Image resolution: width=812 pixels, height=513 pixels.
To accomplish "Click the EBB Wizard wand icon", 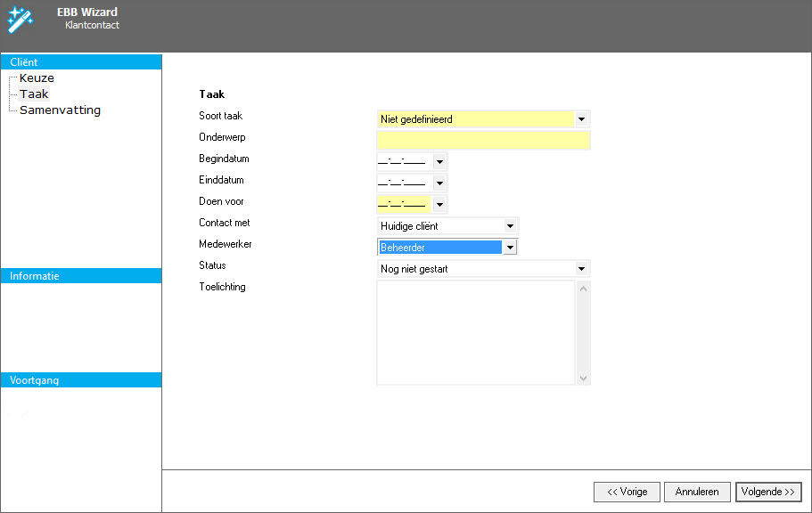I will 20,18.
